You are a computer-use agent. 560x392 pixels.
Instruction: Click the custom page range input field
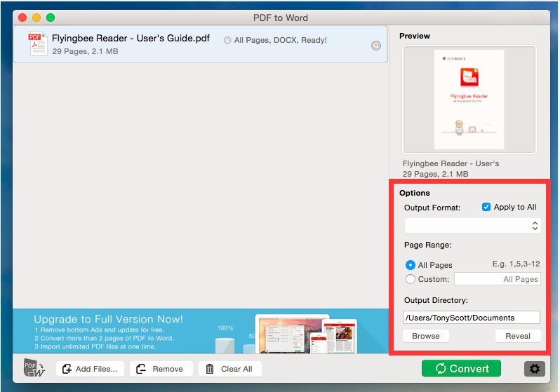click(497, 279)
